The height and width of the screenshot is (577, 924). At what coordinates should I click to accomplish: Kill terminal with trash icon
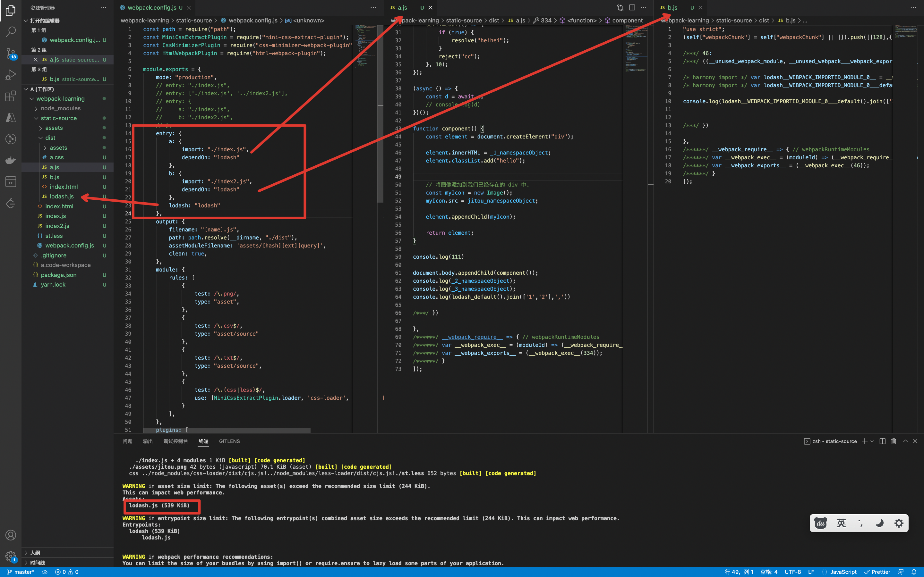[894, 441]
